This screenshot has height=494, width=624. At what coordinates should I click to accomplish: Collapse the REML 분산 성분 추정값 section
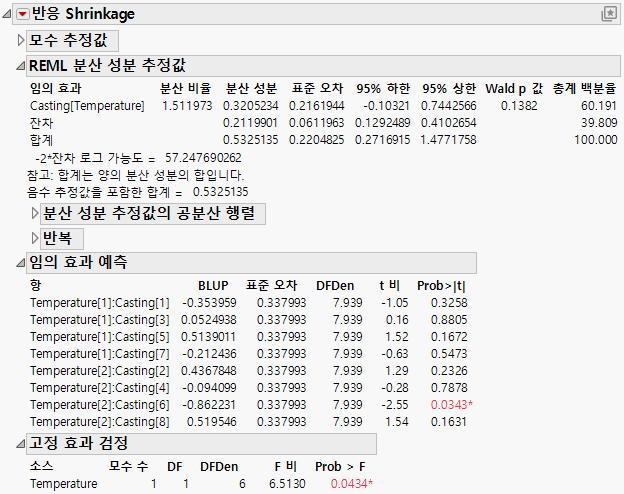click(20, 66)
